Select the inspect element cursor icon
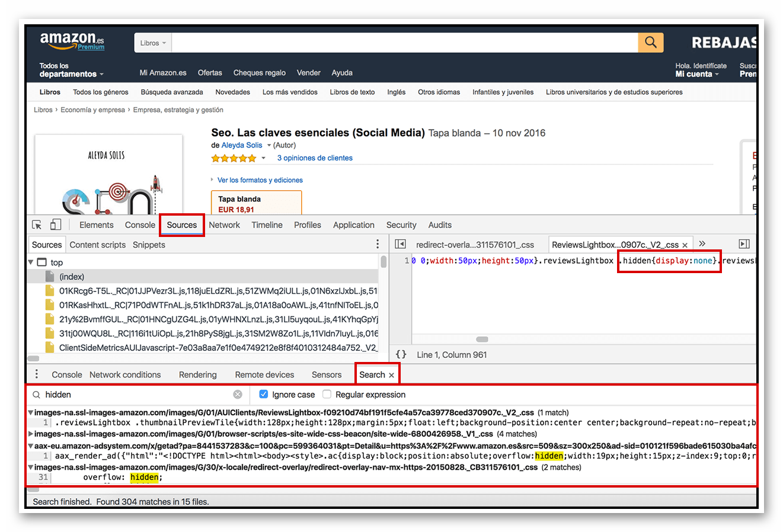Image resolution: width=783 pixels, height=532 pixels. coord(37,225)
